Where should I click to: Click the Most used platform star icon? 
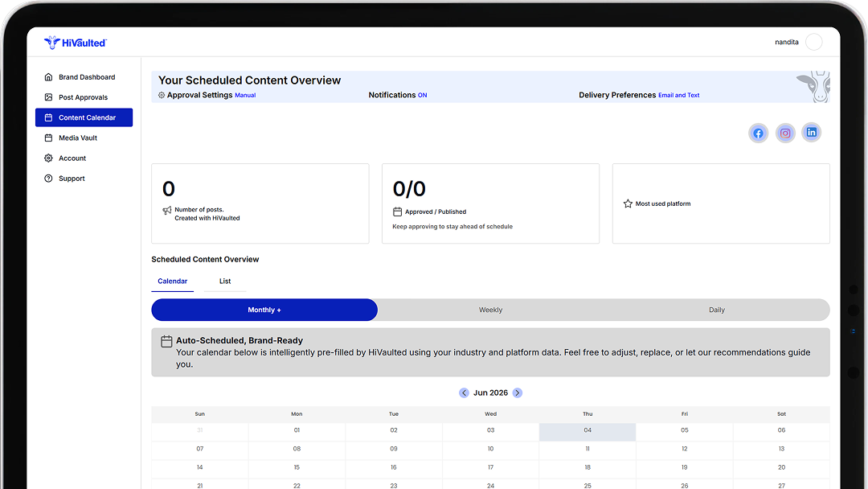click(x=628, y=203)
